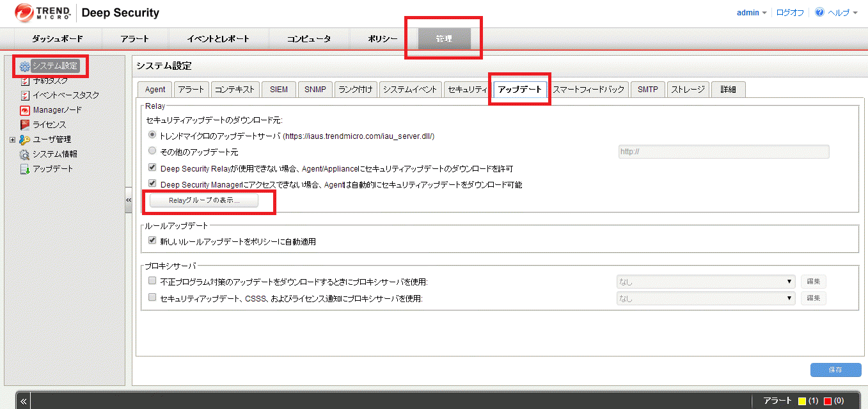Open the イベントとレポート menu
Image resolution: width=868 pixels, height=409 pixels.
[218, 38]
